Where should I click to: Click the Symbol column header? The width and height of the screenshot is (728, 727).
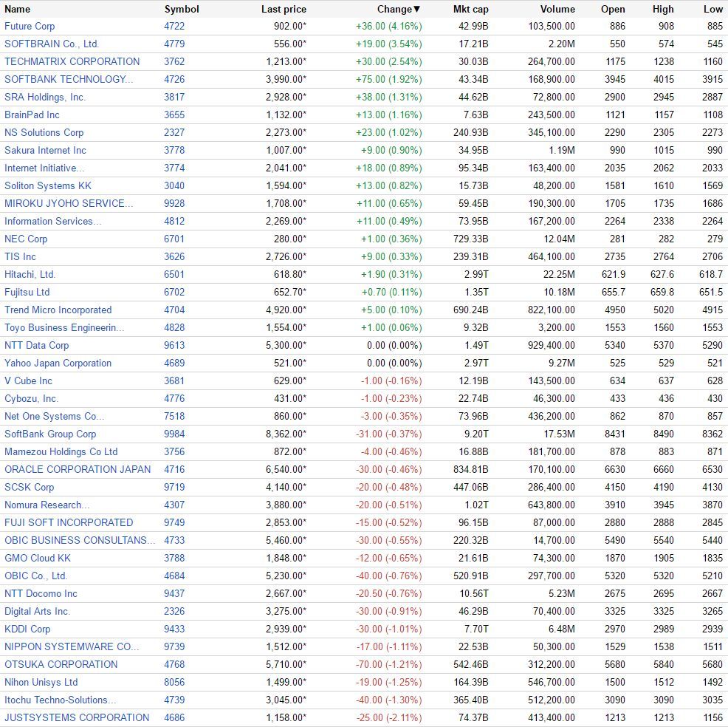[x=182, y=10]
